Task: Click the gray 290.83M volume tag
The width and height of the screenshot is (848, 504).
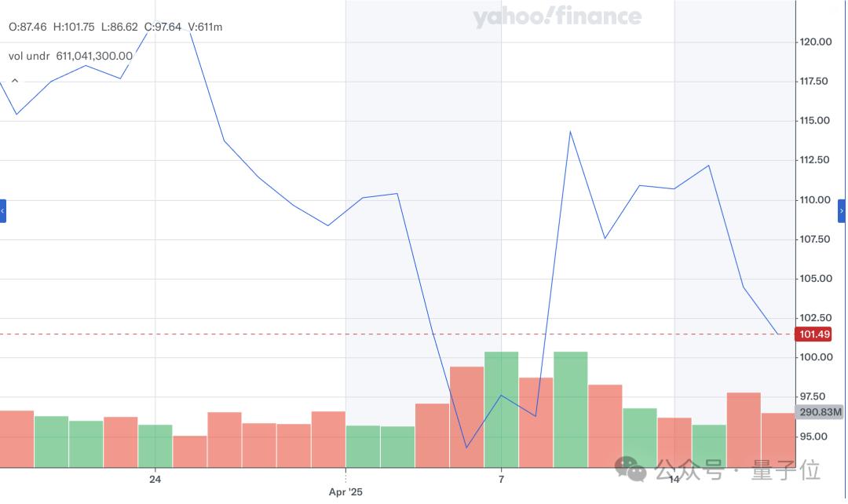Action: click(x=820, y=412)
